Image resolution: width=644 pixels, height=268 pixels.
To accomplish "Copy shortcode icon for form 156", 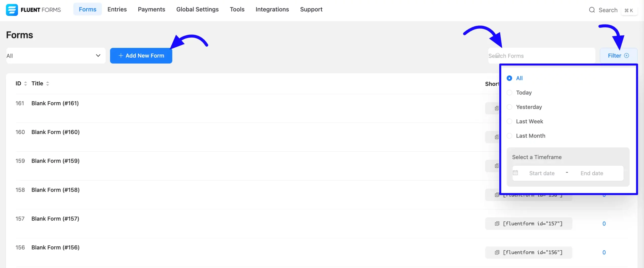I will tap(497, 252).
